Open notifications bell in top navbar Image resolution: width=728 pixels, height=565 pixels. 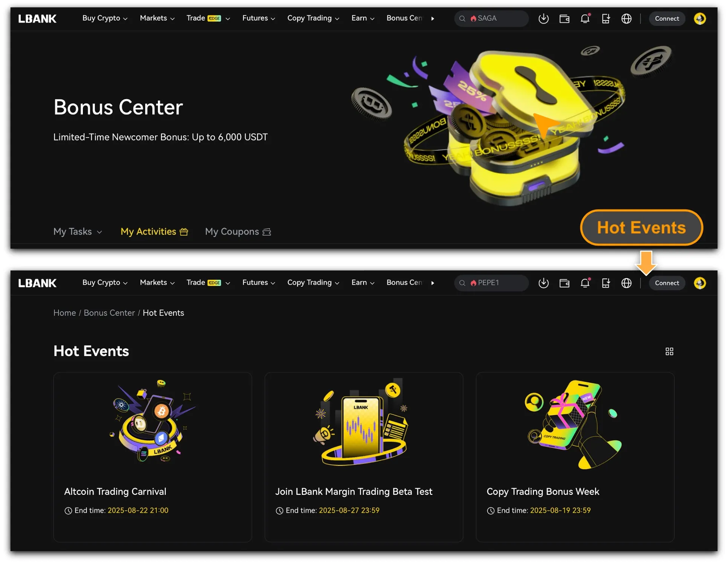pos(585,18)
